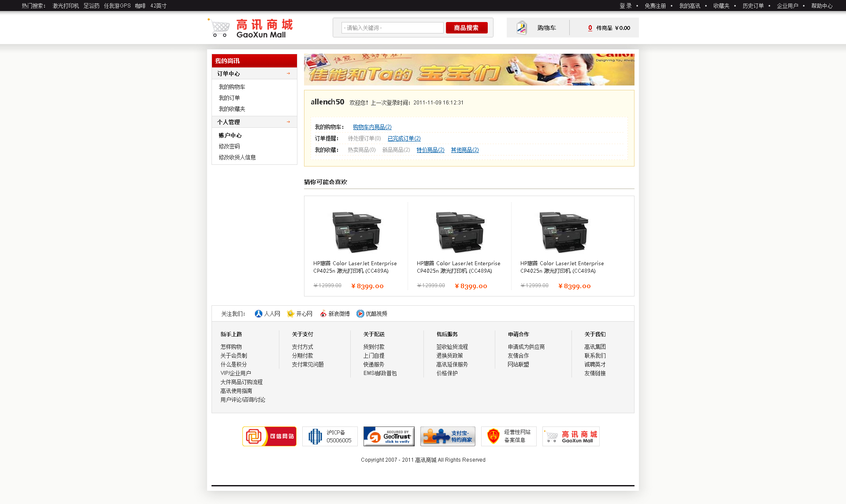
Task: Select 修改密码 in the sidebar menu
Action: pos(230,146)
